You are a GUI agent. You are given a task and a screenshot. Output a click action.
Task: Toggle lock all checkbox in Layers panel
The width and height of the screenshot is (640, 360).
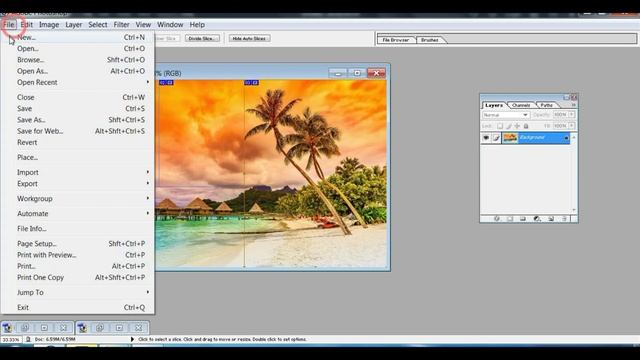pyautogui.click(x=526, y=126)
